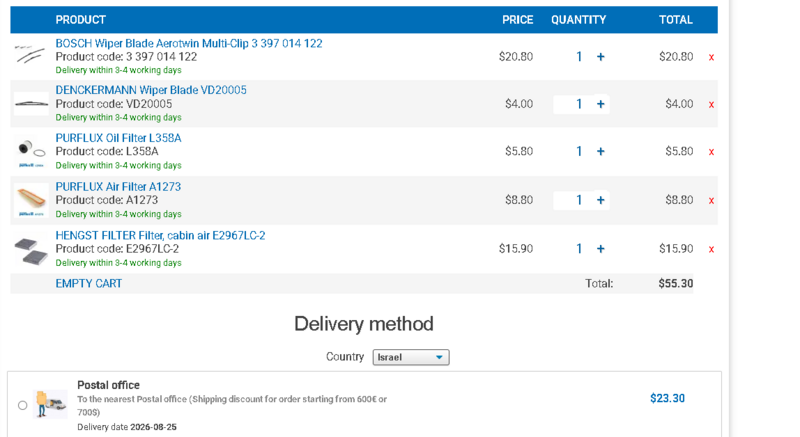The height and width of the screenshot is (437, 800).
Task: Increase DENCKERMANN Wiper Blade quantity with plus
Action: click(x=601, y=104)
